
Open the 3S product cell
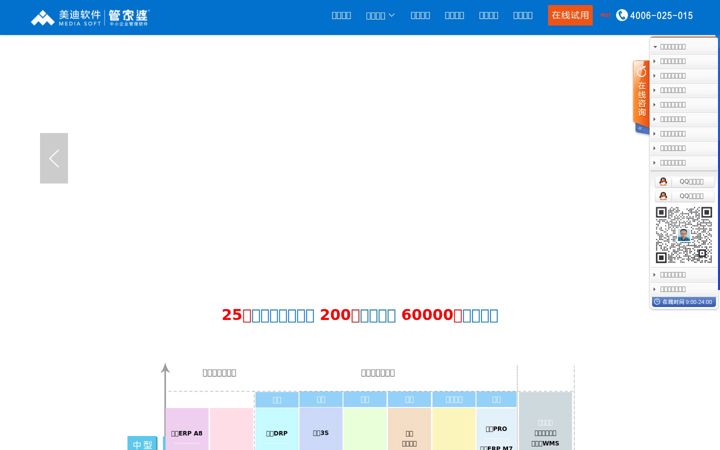(321, 429)
